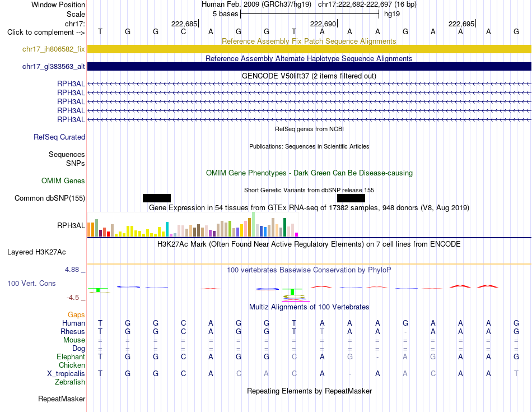
Task: Click the -4.5 PhyloP lower scale value
Action: [73, 298]
